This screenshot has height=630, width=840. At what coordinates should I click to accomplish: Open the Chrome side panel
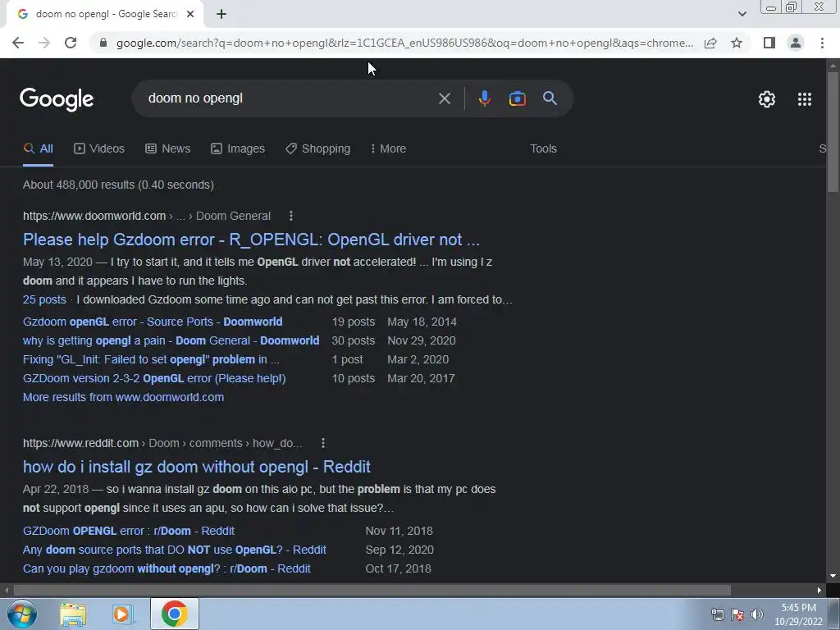[x=769, y=43]
